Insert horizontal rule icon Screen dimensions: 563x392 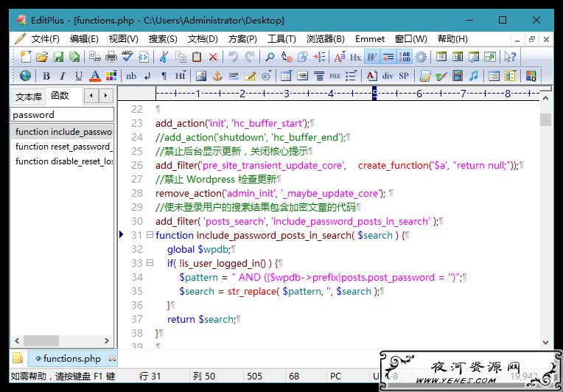tap(234, 76)
